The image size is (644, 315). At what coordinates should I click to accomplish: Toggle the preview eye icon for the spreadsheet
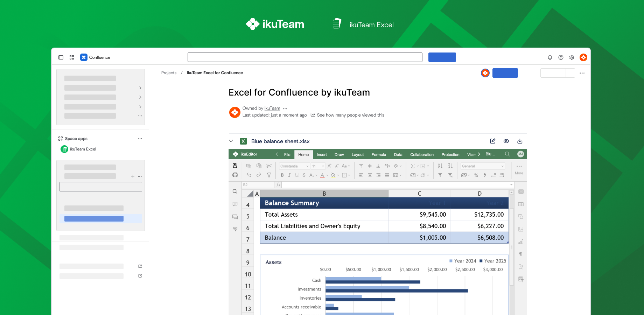(x=506, y=141)
